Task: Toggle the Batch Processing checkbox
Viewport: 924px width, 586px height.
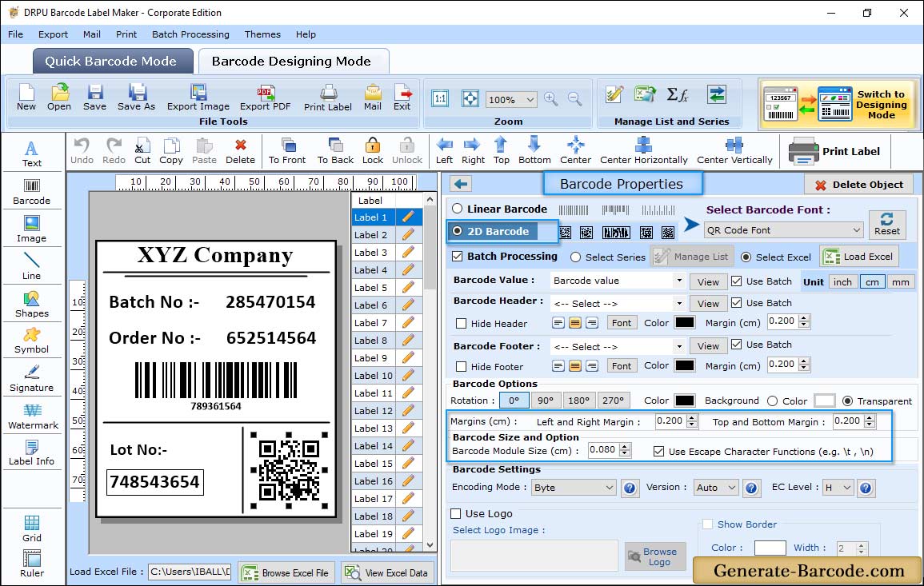Action: point(458,256)
